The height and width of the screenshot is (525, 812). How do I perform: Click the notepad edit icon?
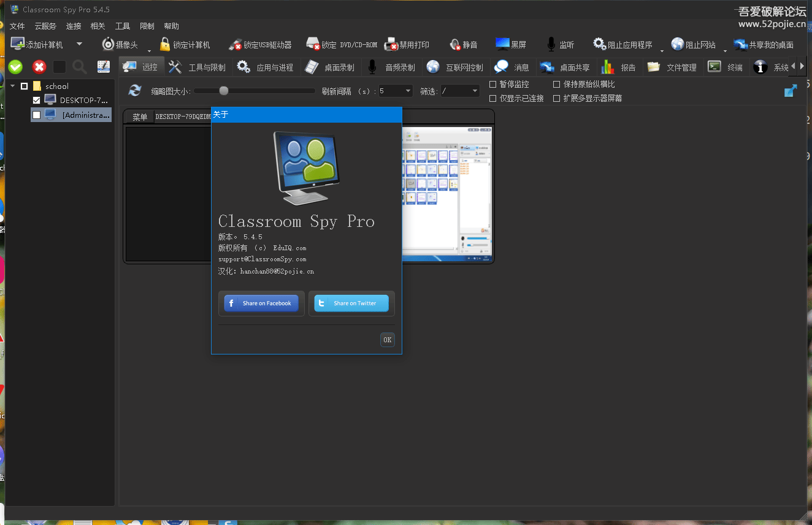point(104,67)
